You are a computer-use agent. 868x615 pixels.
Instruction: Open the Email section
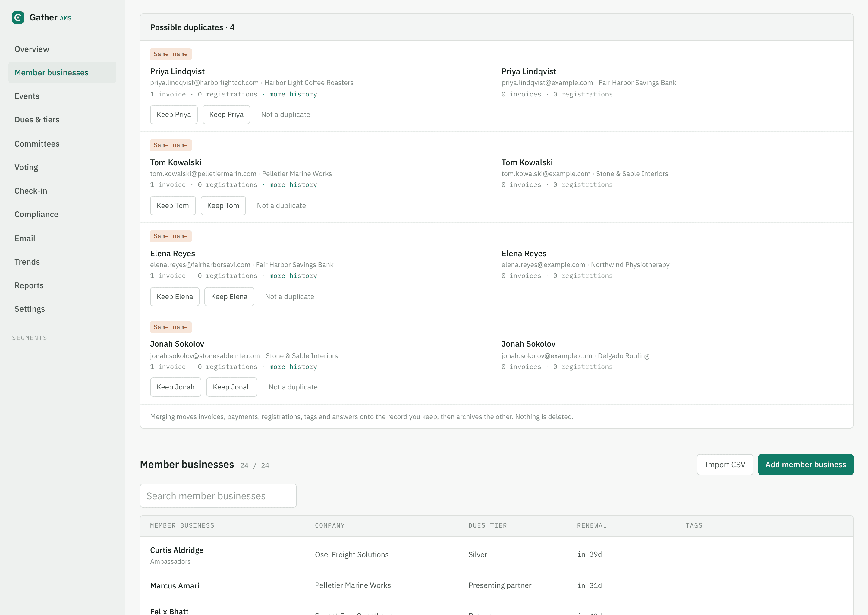coord(62,238)
